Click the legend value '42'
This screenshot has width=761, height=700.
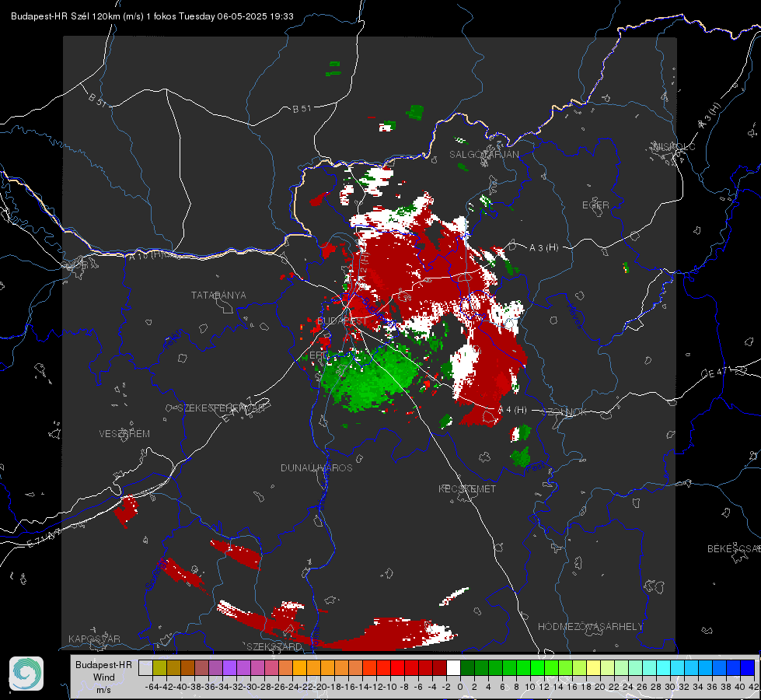pos(754,687)
